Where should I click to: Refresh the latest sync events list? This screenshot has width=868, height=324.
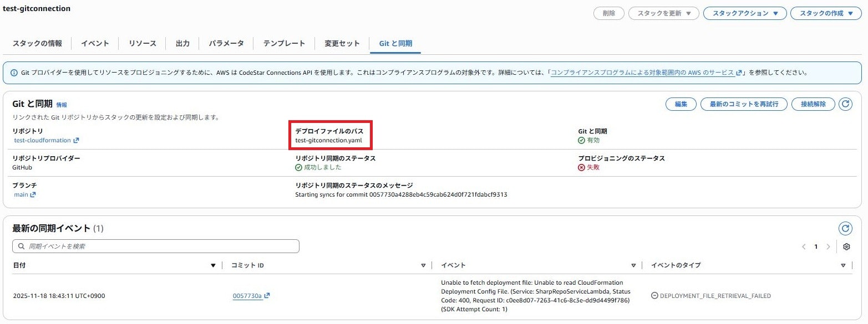pos(845,228)
